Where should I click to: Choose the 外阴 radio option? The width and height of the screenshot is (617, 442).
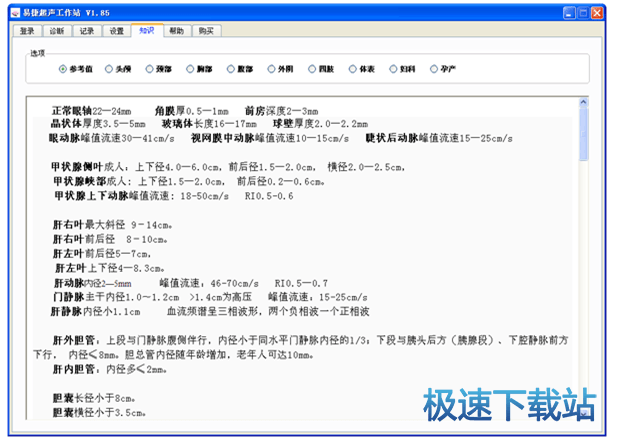280,69
